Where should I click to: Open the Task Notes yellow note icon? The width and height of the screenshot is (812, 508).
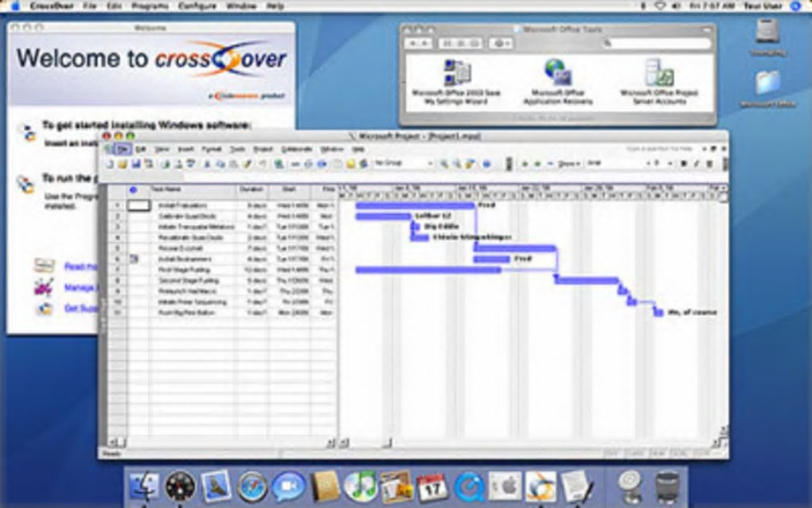coord(350,164)
